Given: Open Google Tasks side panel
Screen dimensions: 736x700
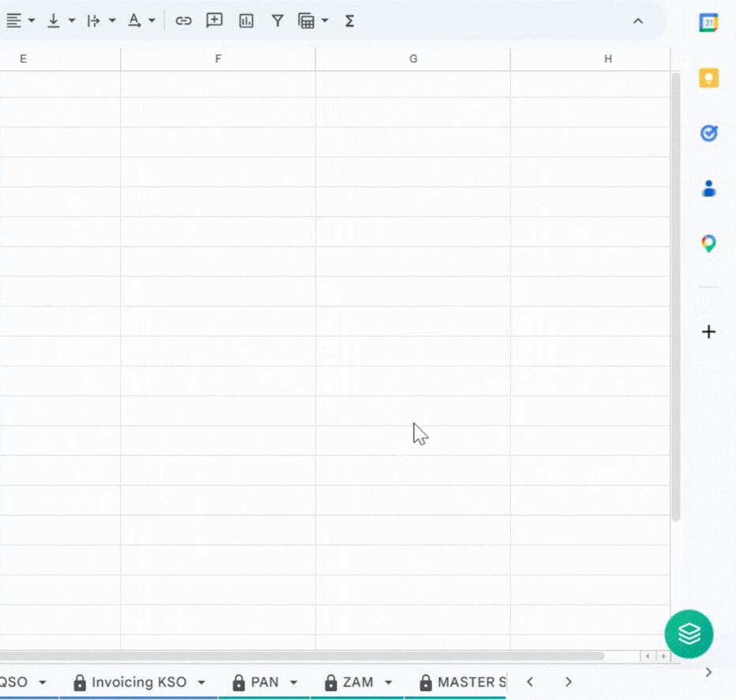Looking at the screenshot, I should click(708, 134).
